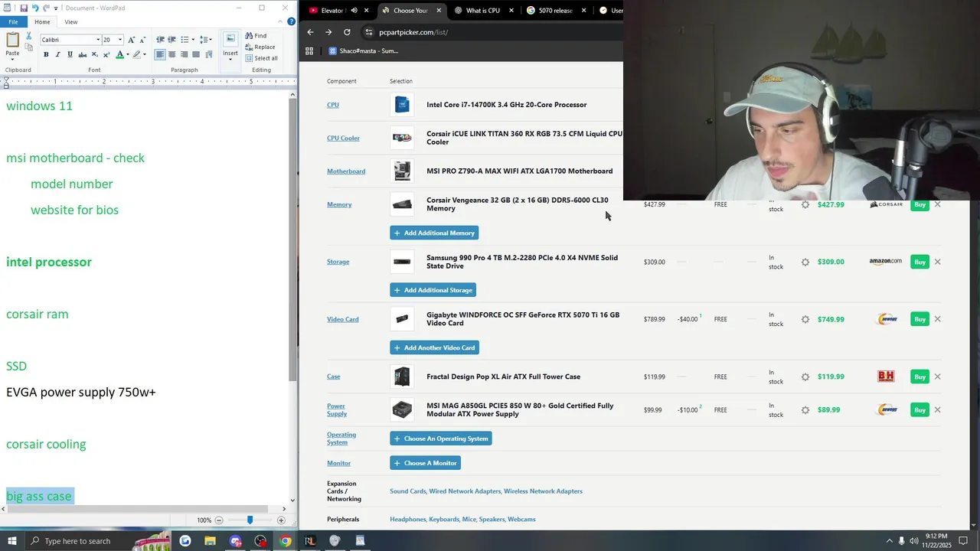The image size is (980, 551).
Task: Increase paragraph indent in WordPad
Action: click(x=172, y=40)
